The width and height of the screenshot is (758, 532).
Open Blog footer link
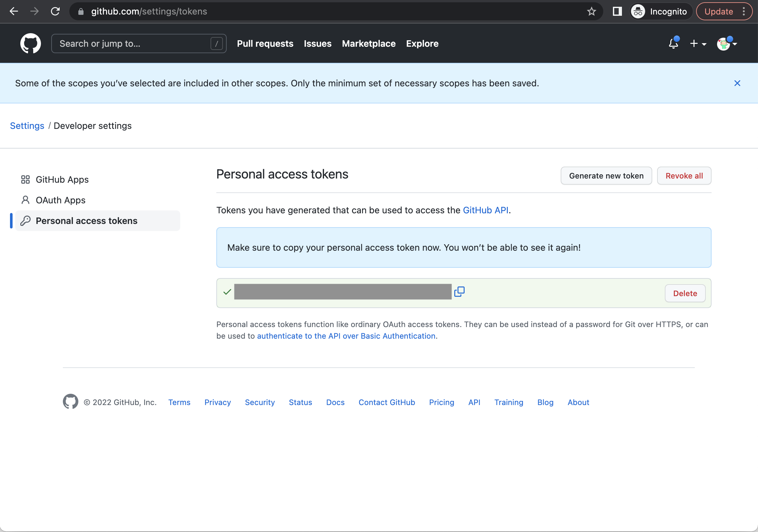point(545,402)
